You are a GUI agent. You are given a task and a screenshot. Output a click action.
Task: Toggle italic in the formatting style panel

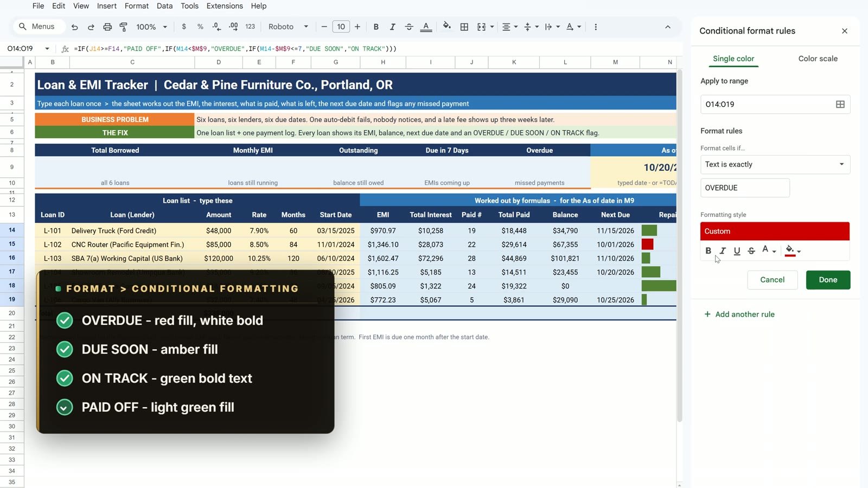(x=723, y=251)
